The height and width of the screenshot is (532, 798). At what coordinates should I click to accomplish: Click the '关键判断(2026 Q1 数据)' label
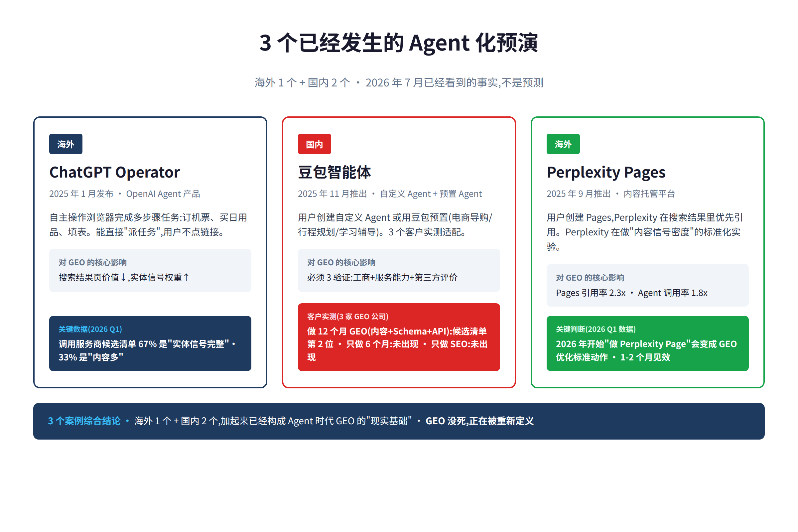(x=596, y=329)
